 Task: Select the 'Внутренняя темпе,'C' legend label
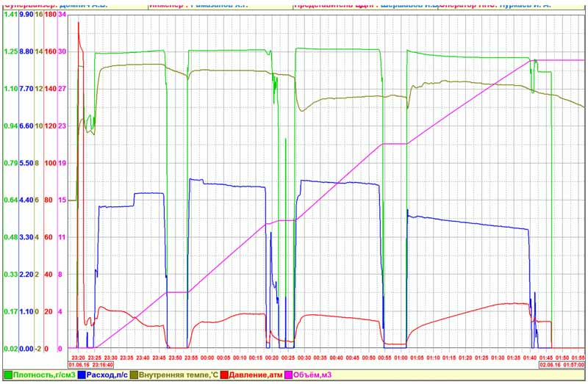coord(179,375)
